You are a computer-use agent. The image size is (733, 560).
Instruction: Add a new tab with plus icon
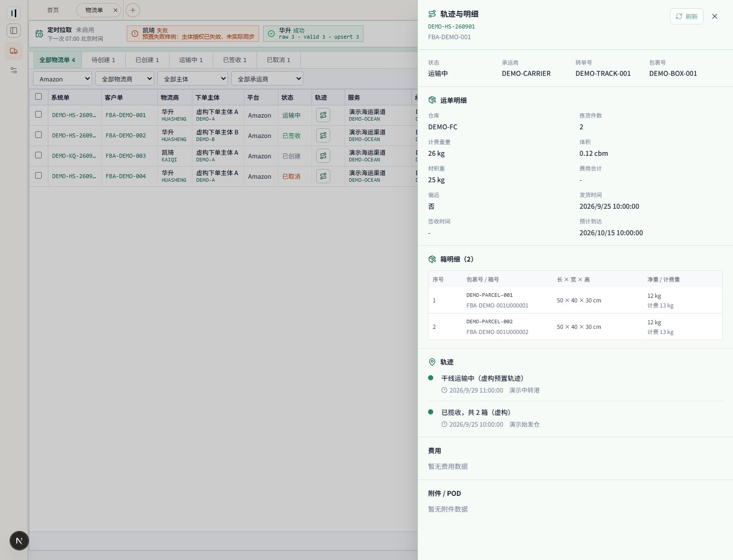tap(132, 10)
